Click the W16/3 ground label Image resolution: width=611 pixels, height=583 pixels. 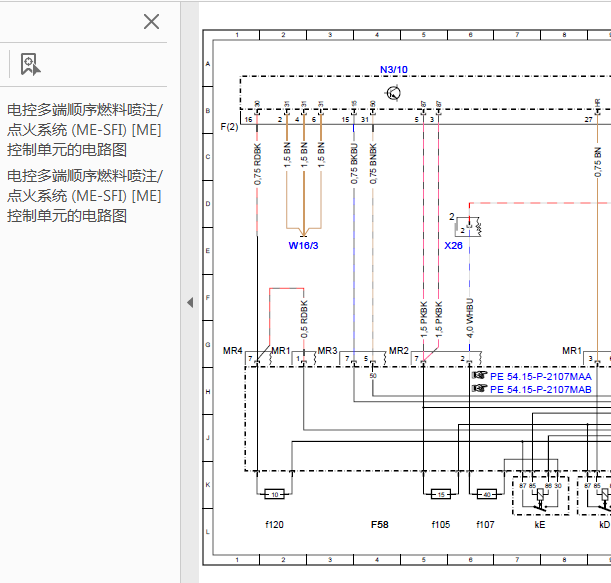[x=303, y=246]
